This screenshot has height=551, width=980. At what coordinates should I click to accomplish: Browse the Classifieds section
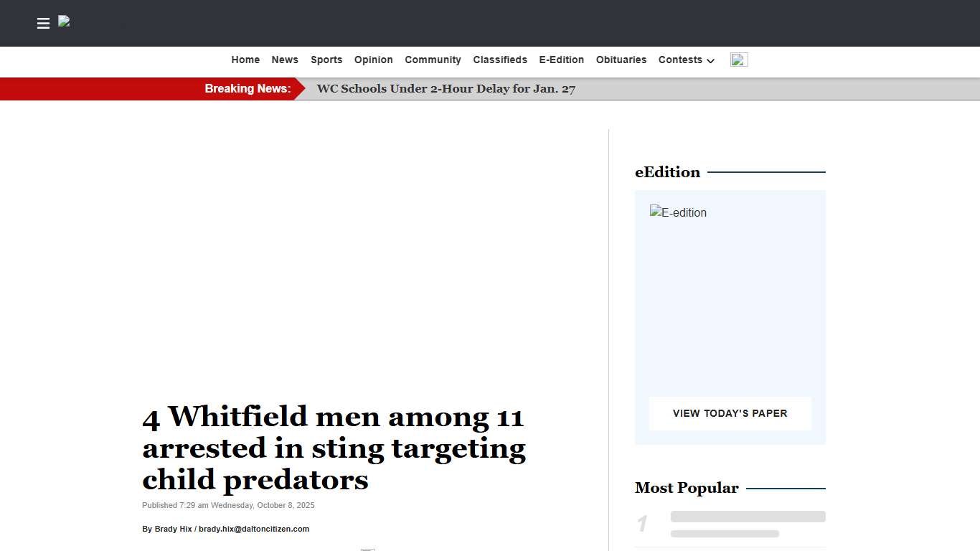pos(500,60)
